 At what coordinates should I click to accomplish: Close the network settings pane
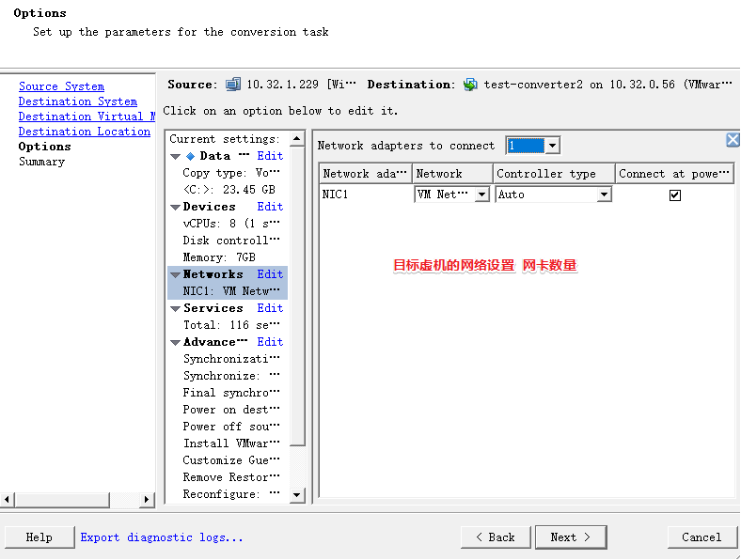(733, 140)
